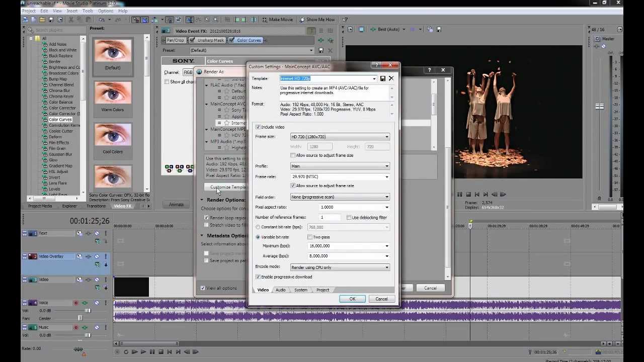Select Variable bit rate radio button
Image resolution: width=644 pixels, height=362 pixels.
click(x=258, y=237)
